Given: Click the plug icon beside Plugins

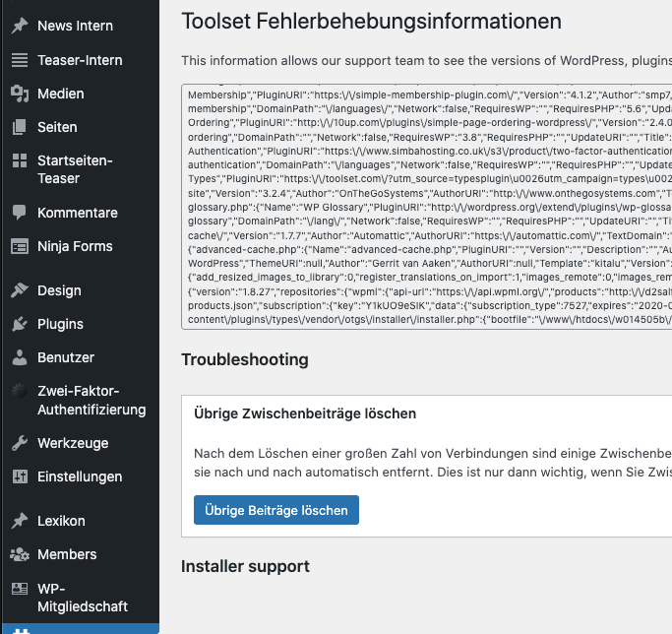Looking at the screenshot, I should [20, 324].
